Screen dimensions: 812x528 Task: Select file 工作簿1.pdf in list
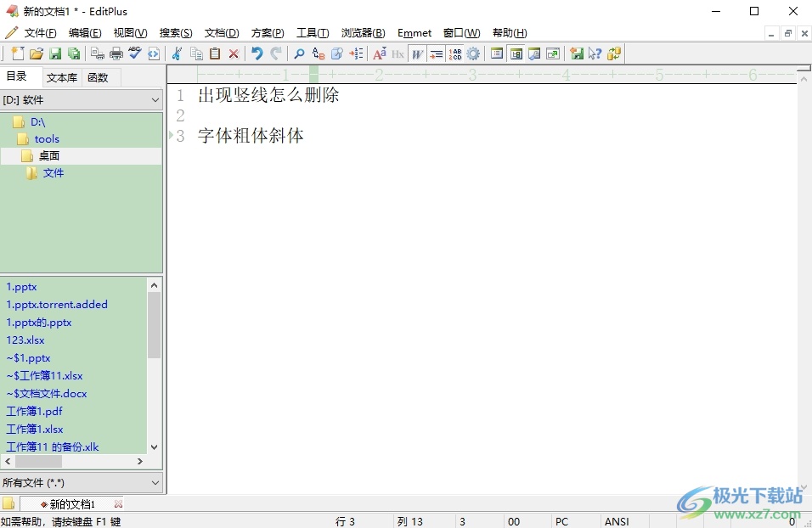[34, 411]
